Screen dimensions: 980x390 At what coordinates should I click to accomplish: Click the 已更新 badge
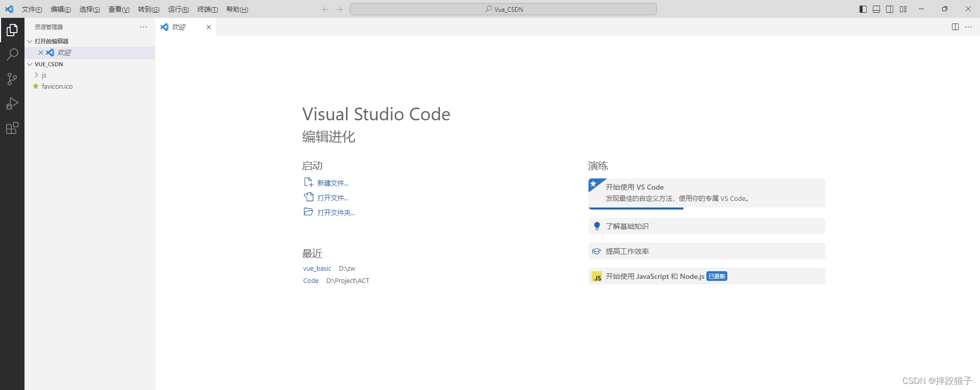point(717,276)
